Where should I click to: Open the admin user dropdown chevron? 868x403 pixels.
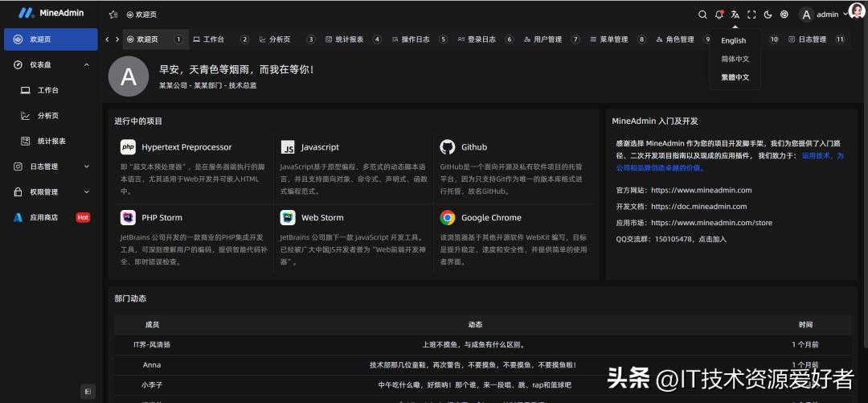click(x=845, y=14)
